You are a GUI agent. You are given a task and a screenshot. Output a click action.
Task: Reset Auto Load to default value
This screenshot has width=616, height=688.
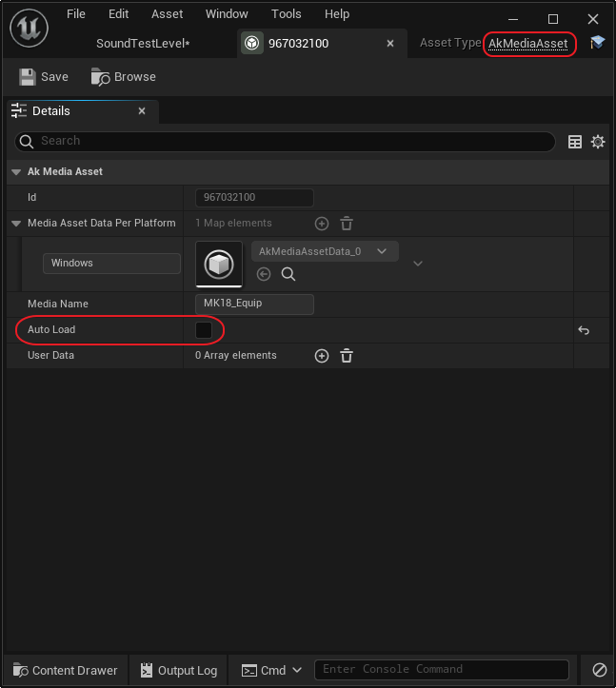[584, 330]
